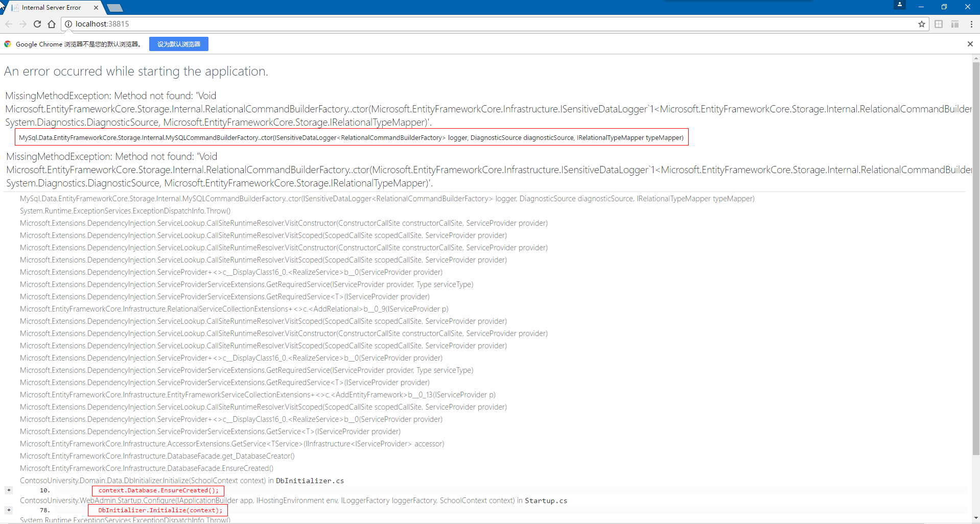Dismiss the default browser notification bar

point(970,44)
